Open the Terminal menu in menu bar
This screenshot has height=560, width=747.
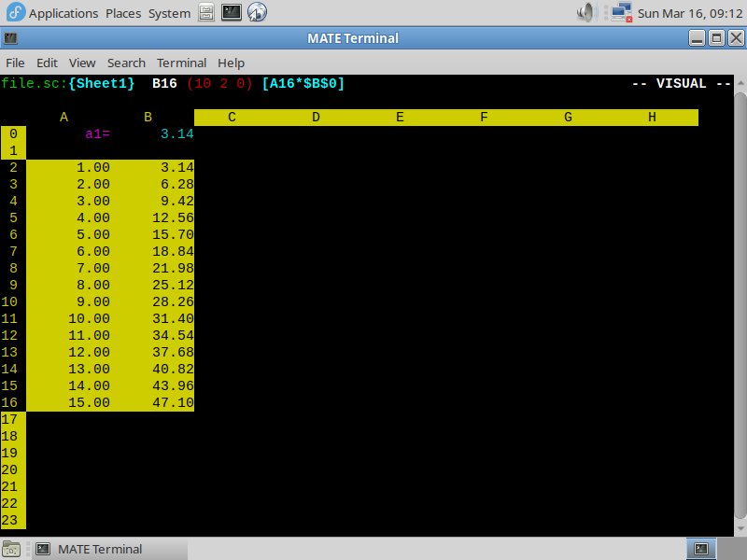click(x=181, y=63)
